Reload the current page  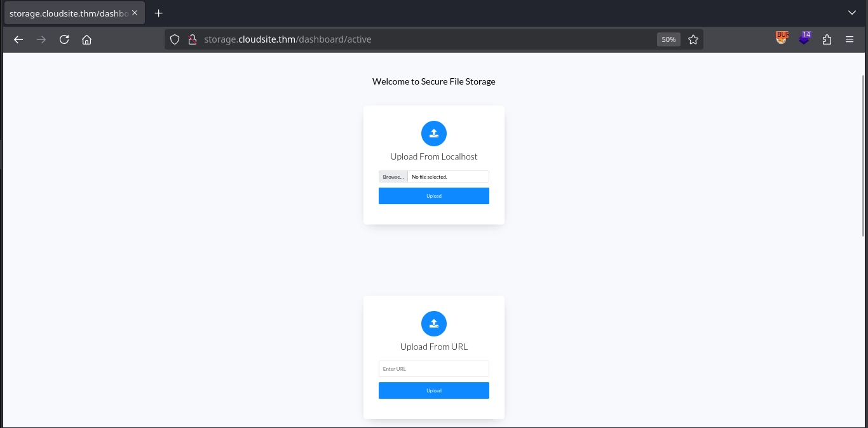[x=64, y=39]
